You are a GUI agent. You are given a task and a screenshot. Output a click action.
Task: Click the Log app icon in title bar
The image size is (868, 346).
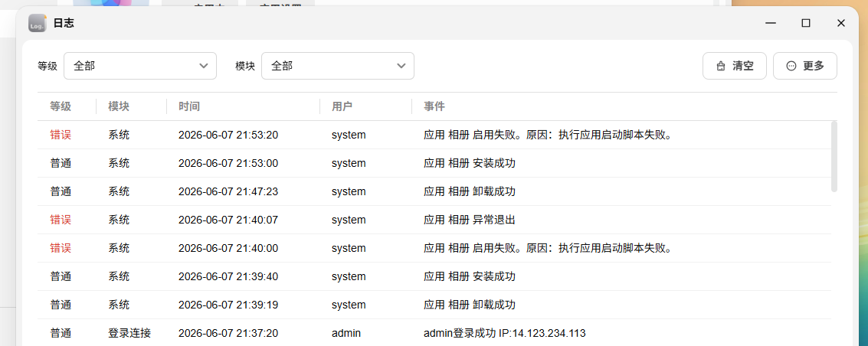(x=38, y=23)
